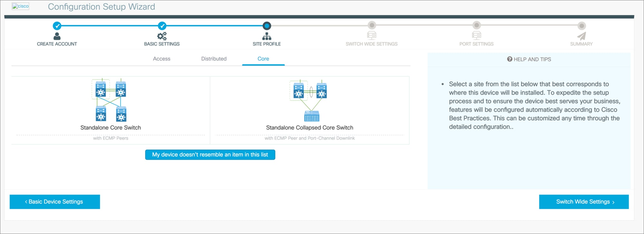Click the 'Standalone Core Switch' label

click(x=110, y=128)
